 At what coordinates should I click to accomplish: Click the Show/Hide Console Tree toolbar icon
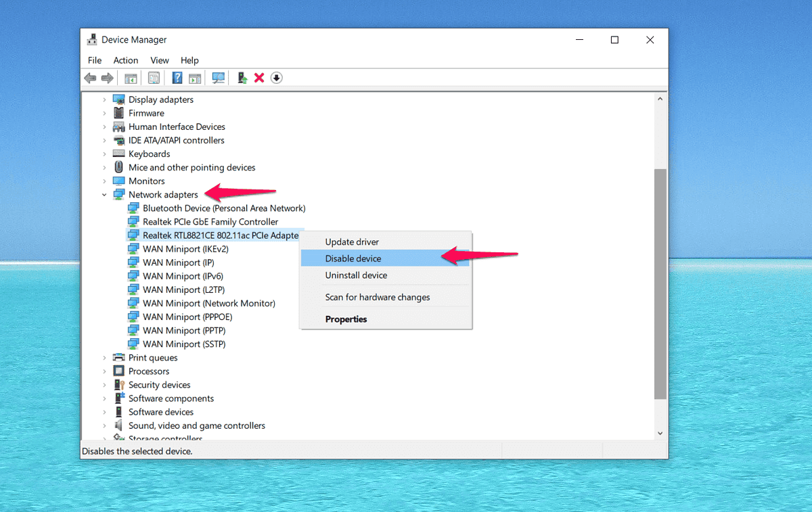pos(131,78)
